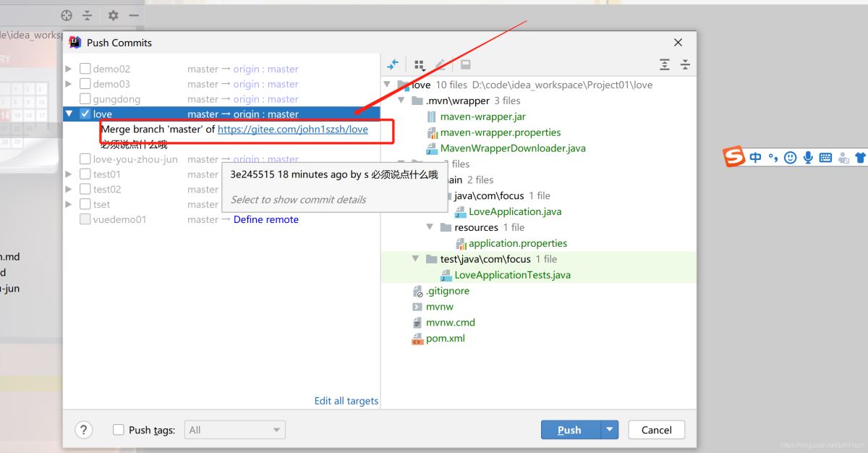Click the edit source pencil icon
Image resolution: width=868 pixels, height=453 pixels.
[x=441, y=64]
